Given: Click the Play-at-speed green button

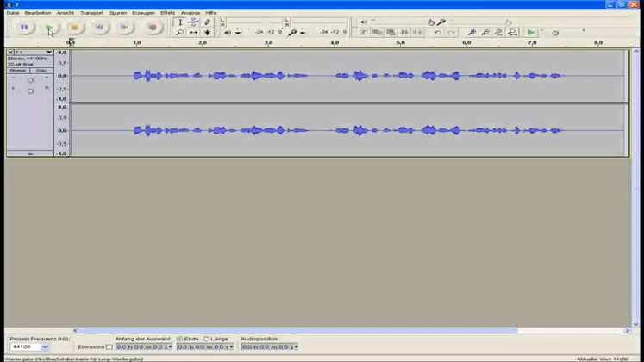Looking at the screenshot, I should tap(531, 33).
